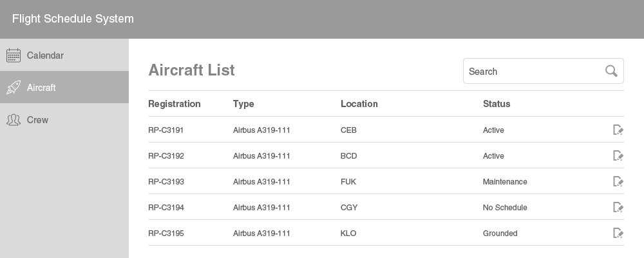The image size is (644, 258).
Task: Click the Calendar icon in sidebar
Action: coord(14,55)
